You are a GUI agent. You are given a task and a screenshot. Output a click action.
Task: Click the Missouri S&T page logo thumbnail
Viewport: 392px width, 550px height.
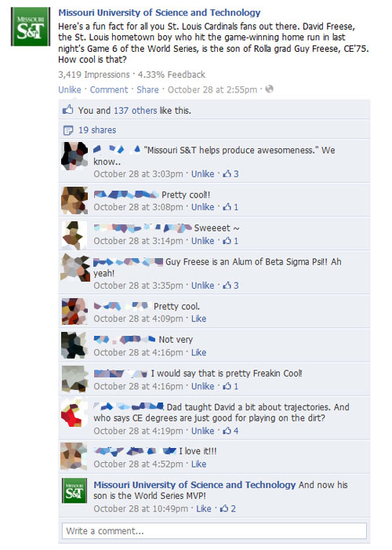click(x=31, y=27)
